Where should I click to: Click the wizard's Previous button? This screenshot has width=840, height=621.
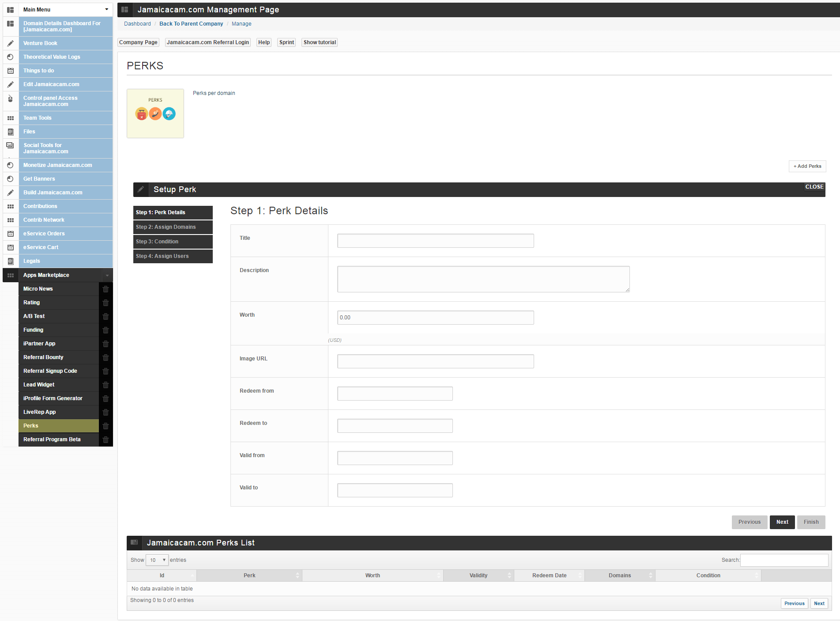(750, 522)
